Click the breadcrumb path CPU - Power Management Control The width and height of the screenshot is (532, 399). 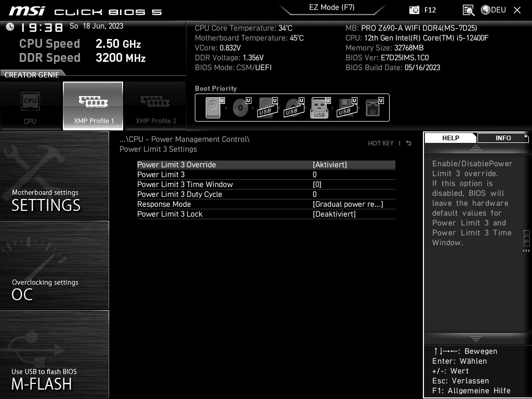pyautogui.click(x=184, y=139)
